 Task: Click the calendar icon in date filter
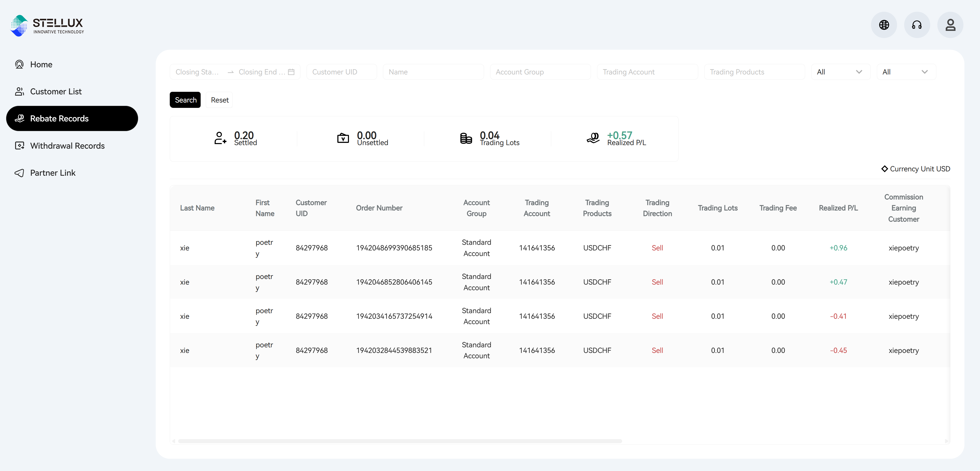coord(291,72)
